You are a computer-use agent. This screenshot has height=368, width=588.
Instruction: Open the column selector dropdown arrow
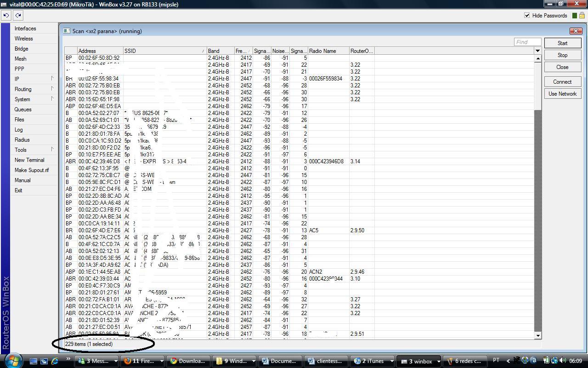[x=537, y=51]
